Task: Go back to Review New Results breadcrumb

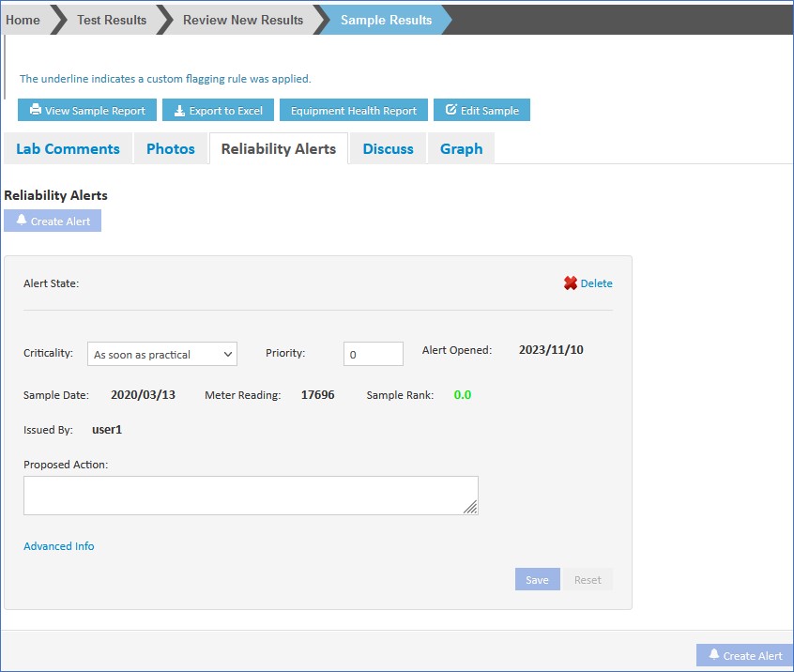Action: 242,20
